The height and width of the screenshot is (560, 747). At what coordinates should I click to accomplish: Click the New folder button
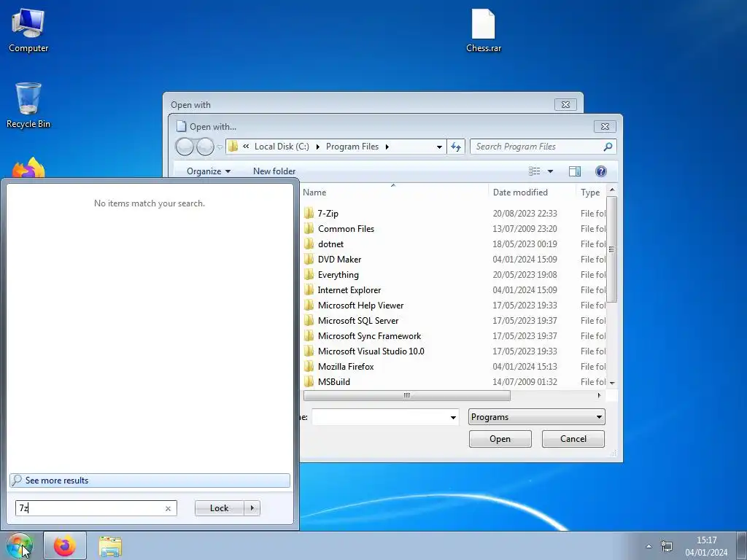coord(274,171)
